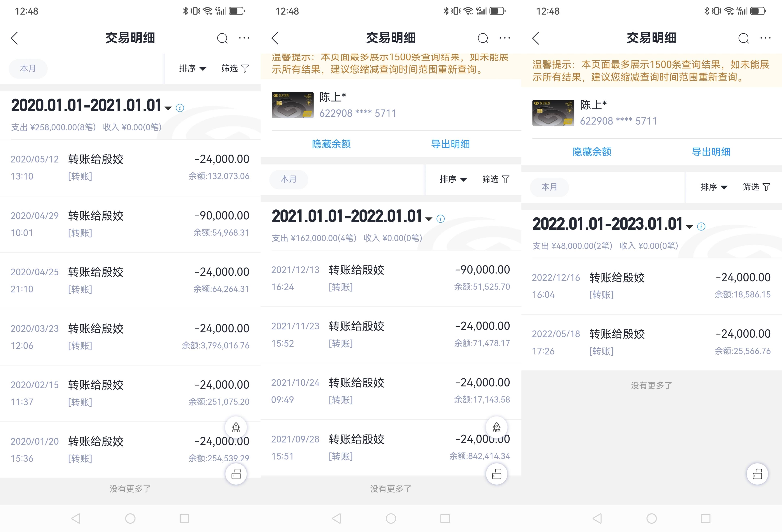Tap info icon next to 2020.01.01-2021.01.01
Screen dimensions: 782x532
pyautogui.click(x=180, y=108)
